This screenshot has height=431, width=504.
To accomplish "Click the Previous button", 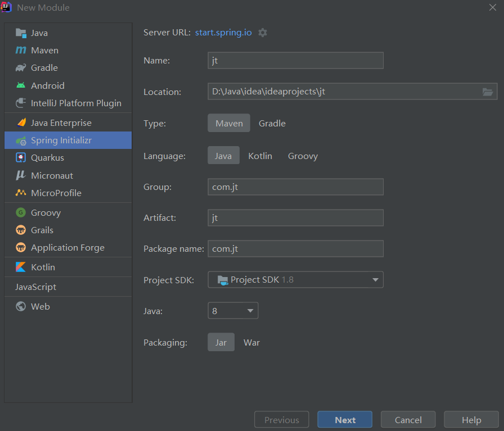I will [282, 420].
